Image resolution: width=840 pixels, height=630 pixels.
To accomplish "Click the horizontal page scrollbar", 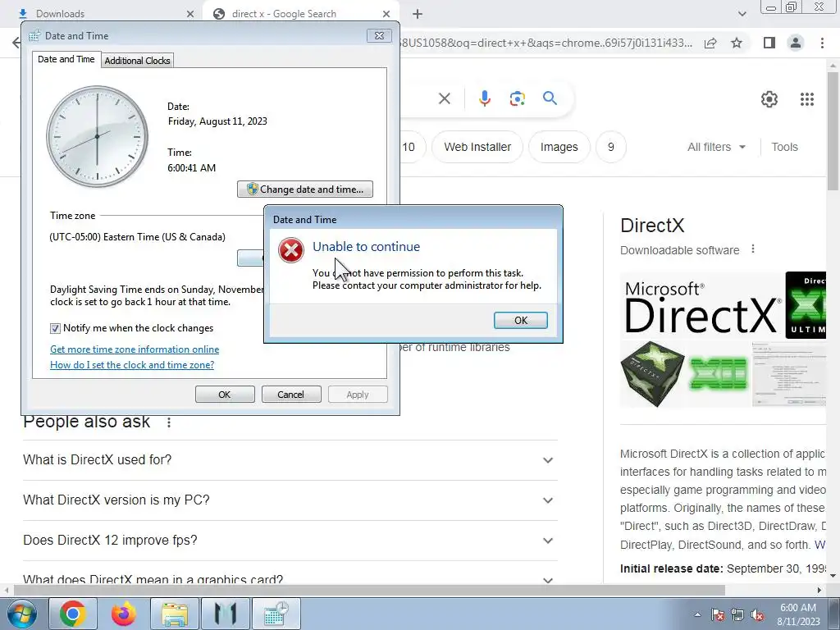I will point(368,590).
